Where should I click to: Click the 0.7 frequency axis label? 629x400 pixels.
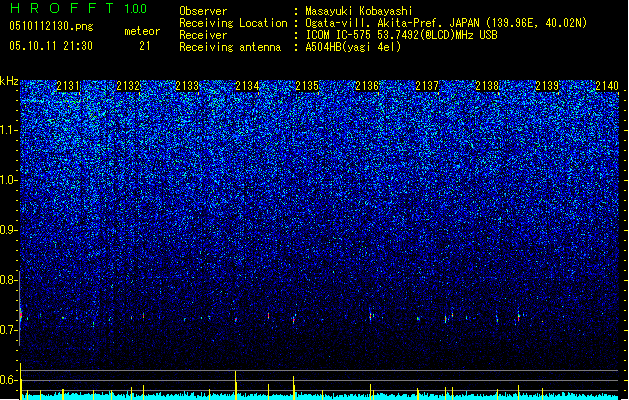click(x=9, y=330)
